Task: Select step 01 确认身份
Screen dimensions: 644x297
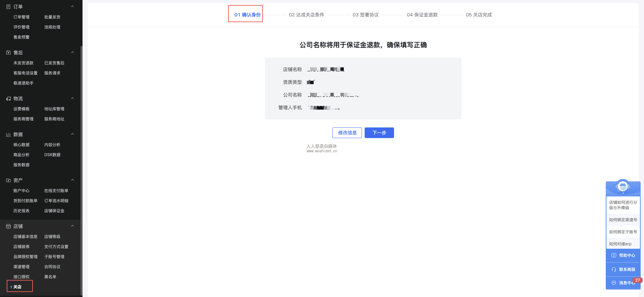Action: coord(247,15)
